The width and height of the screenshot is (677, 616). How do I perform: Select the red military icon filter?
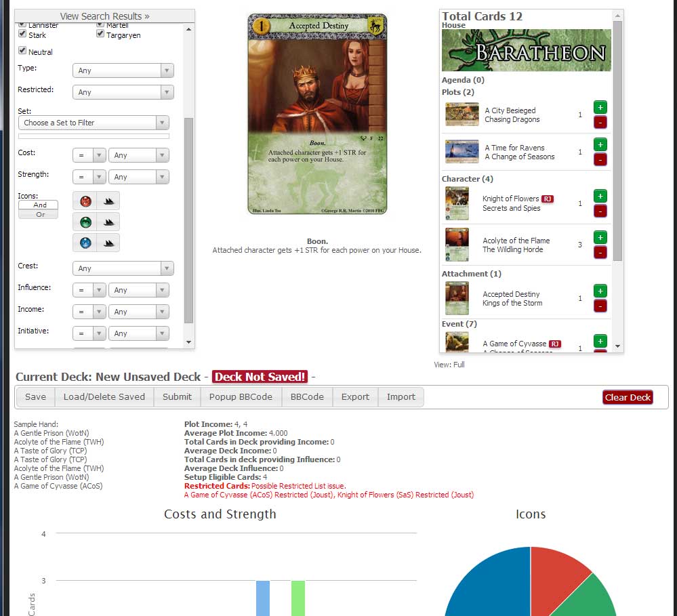click(x=85, y=201)
